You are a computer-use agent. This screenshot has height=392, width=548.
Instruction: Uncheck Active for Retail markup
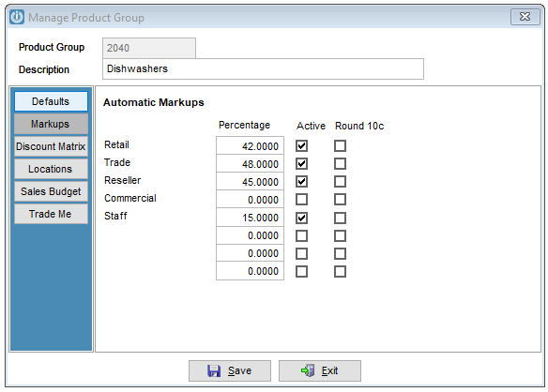point(301,145)
